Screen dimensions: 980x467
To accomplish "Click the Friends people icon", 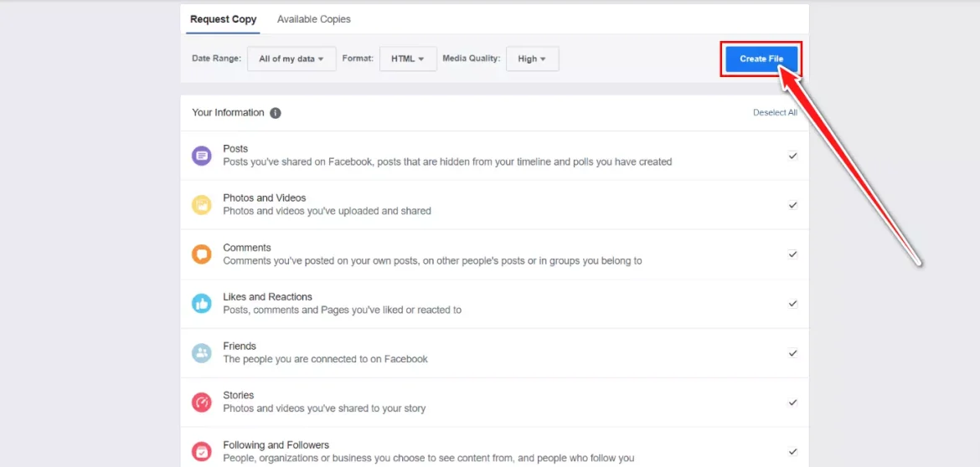I will tap(201, 352).
